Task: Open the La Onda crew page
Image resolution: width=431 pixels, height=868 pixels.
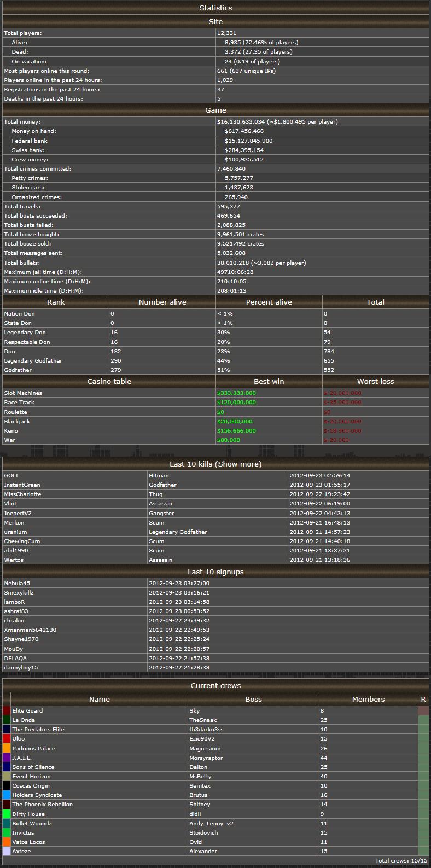Action: 24,720
